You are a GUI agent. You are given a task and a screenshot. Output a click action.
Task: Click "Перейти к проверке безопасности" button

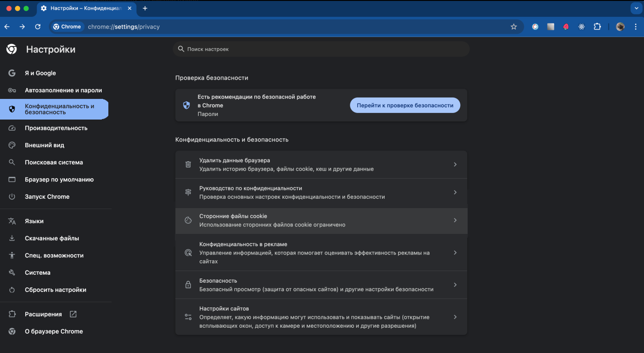coord(405,105)
